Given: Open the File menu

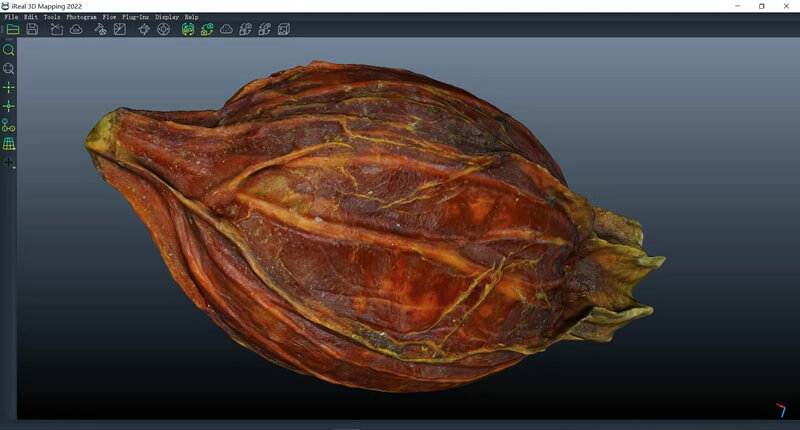Looking at the screenshot, I should [11, 17].
